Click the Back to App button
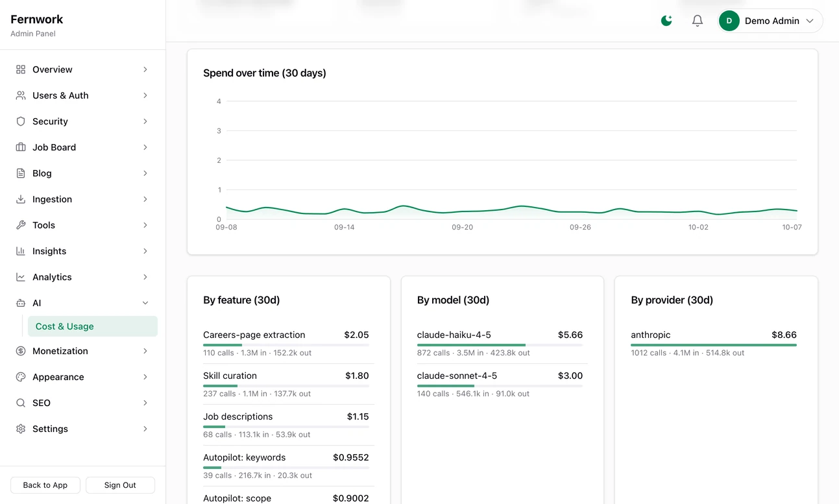This screenshot has width=839, height=504. click(x=45, y=485)
